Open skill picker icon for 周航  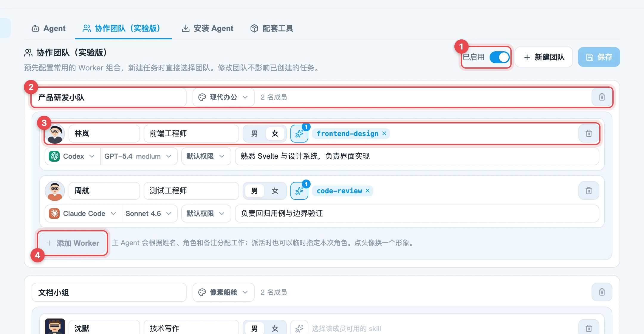tap(299, 191)
